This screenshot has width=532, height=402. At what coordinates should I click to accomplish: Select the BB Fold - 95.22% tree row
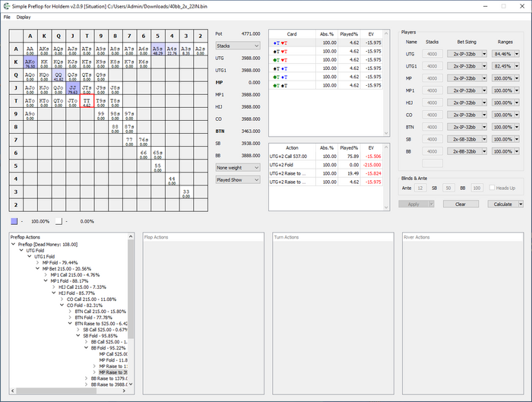[108, 348]
